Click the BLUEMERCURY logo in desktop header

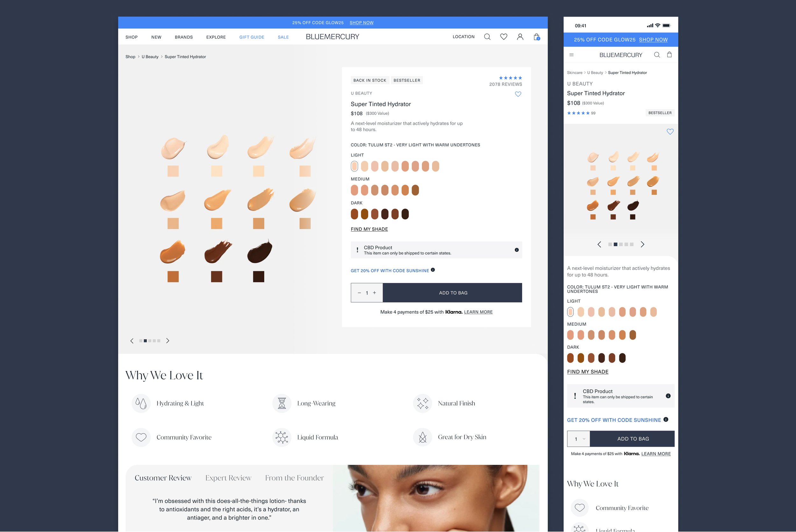[332, 37]
